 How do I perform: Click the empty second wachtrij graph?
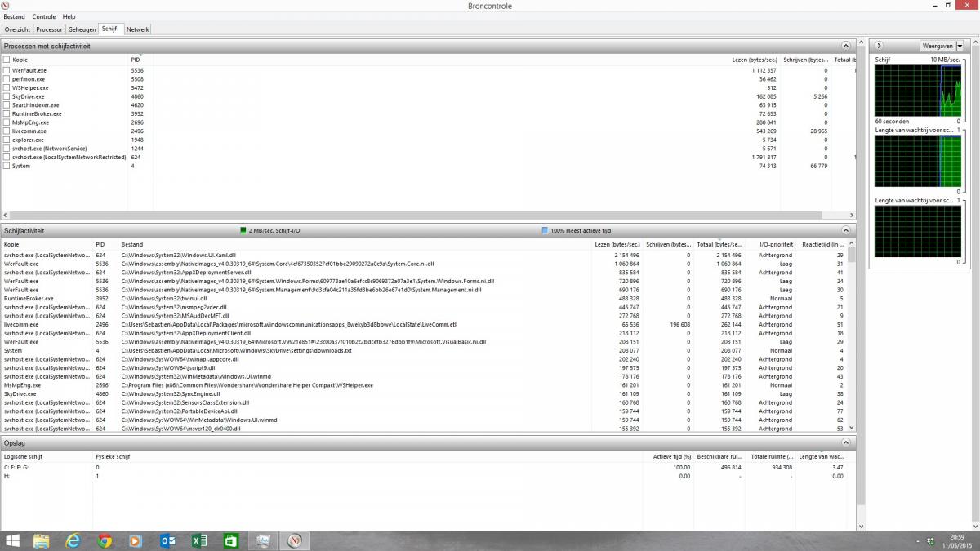(x=919, y=232)
